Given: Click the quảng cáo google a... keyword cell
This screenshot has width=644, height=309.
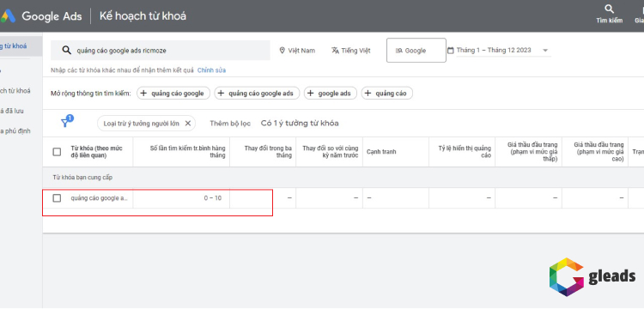Looking at the screenshot, I should 99,198.
